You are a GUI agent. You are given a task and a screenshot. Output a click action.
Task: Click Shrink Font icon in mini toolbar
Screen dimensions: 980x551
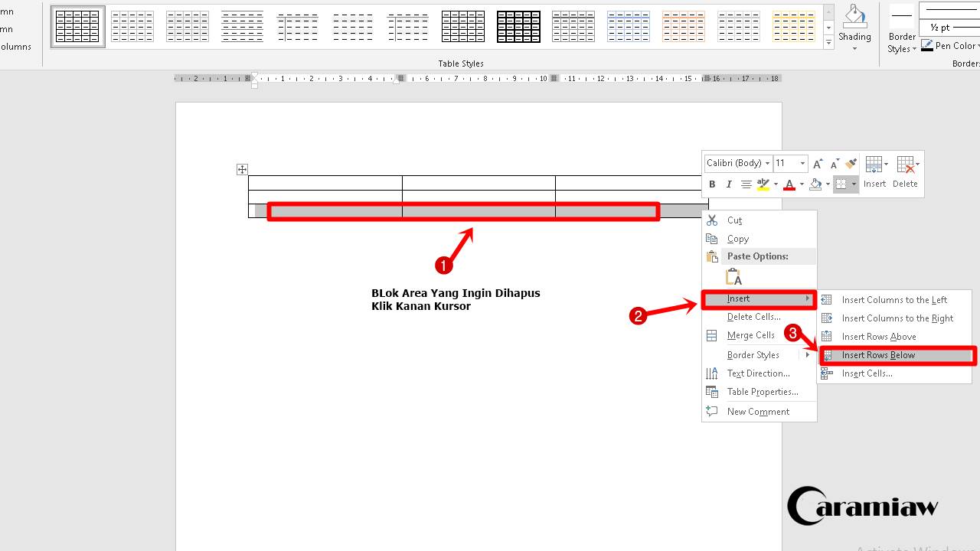pos(834,164)
